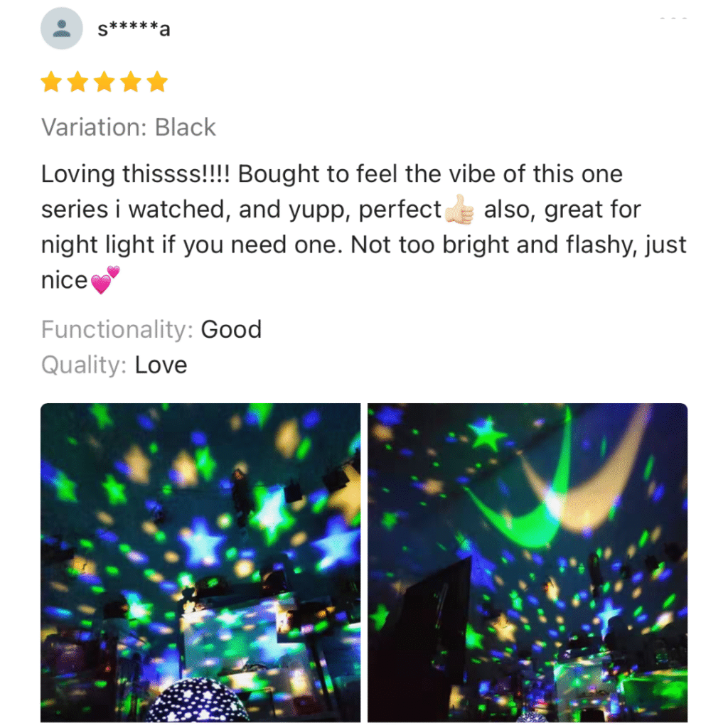Click the third rating star

105,82
